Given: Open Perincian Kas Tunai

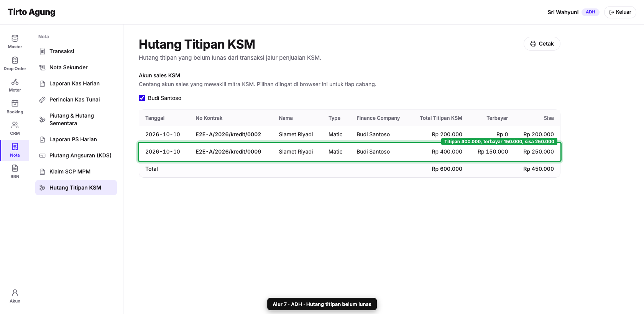Looking at the screenshot, I should tap(76, 100).
